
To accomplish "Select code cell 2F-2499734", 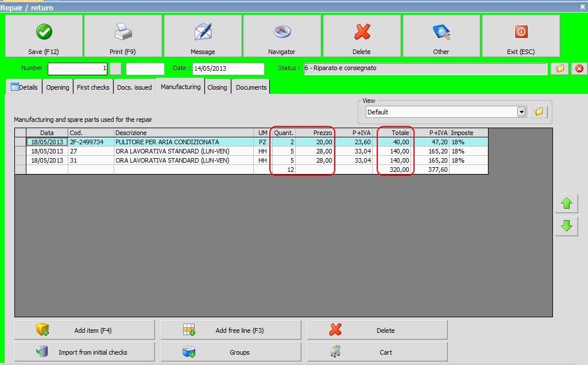I will (x=91, y=142).
